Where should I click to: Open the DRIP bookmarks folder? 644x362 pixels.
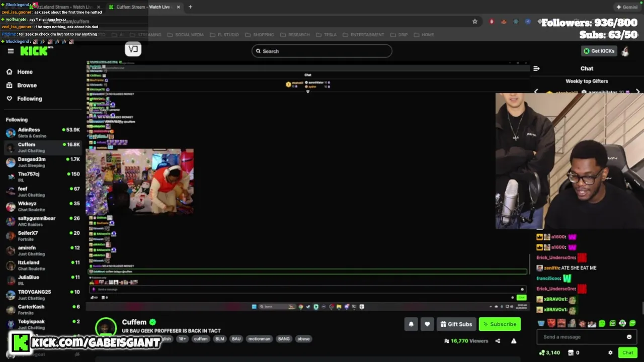(398, 35)
